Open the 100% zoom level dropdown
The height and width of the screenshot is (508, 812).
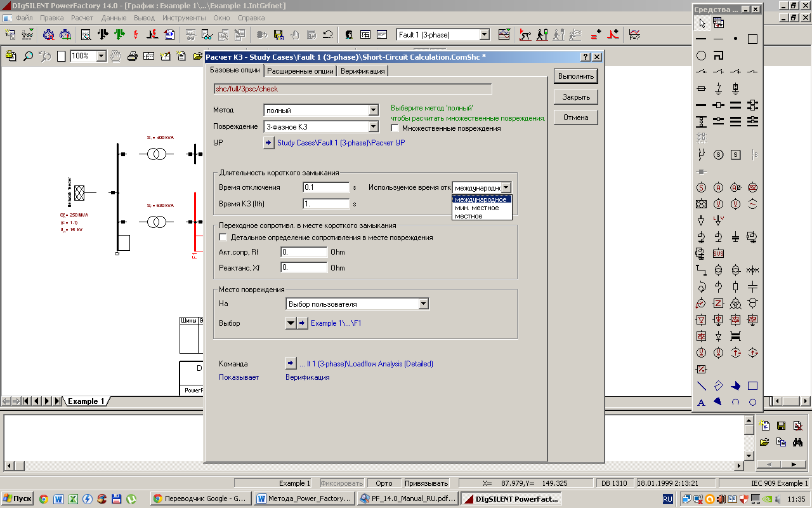point(101,56)
